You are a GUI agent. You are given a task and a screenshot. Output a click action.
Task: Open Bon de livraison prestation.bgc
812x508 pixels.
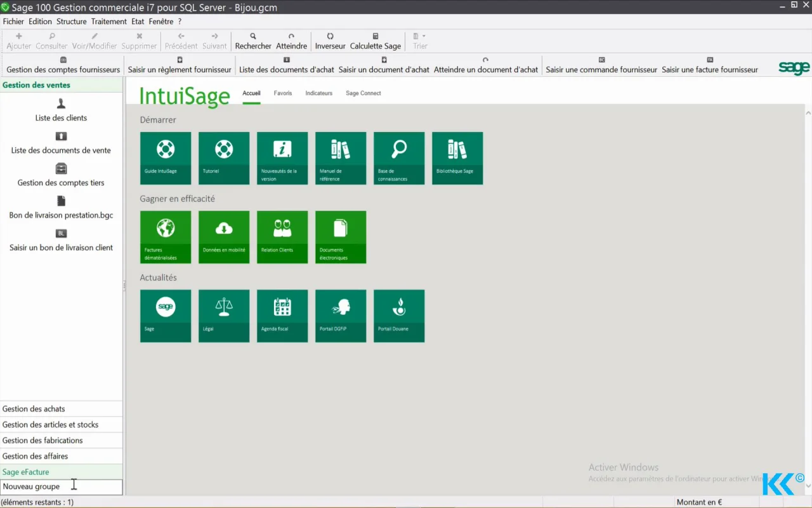pos(61,208)
